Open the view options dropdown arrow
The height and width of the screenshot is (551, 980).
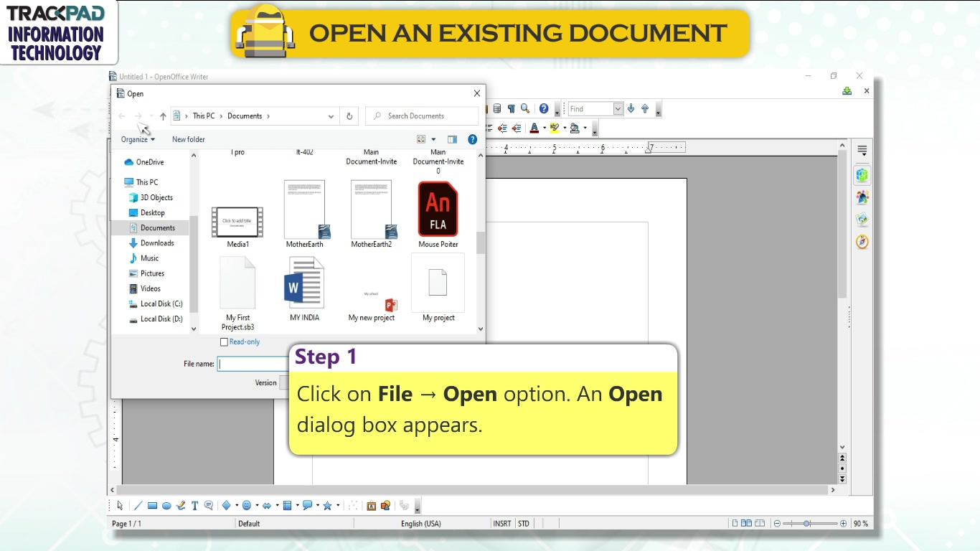(x=433, y=140)
